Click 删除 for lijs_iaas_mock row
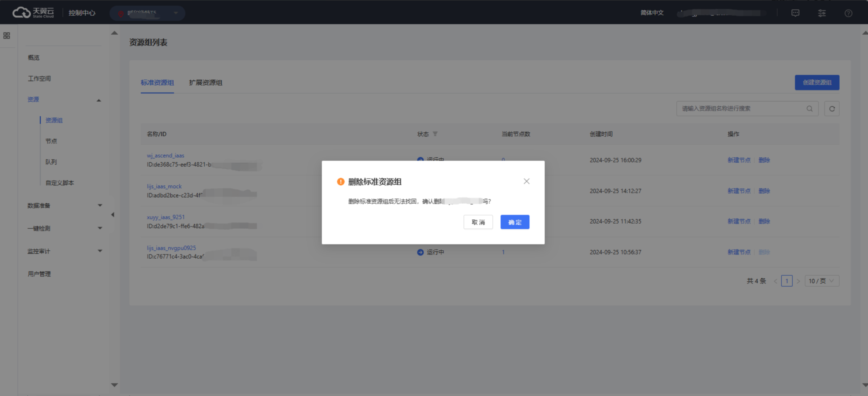868x396 pixels. (x=764, y=191)
